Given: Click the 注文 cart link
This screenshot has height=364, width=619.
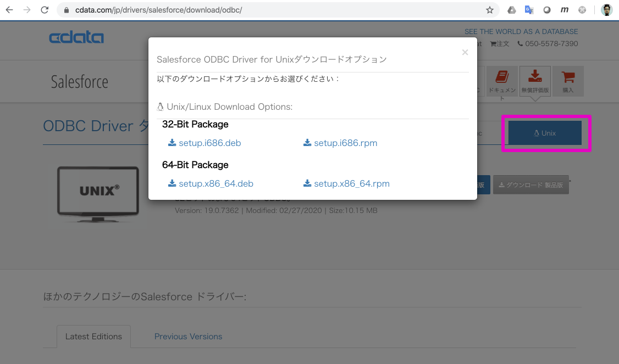Looking at the screenshot, I should [500, 44].
